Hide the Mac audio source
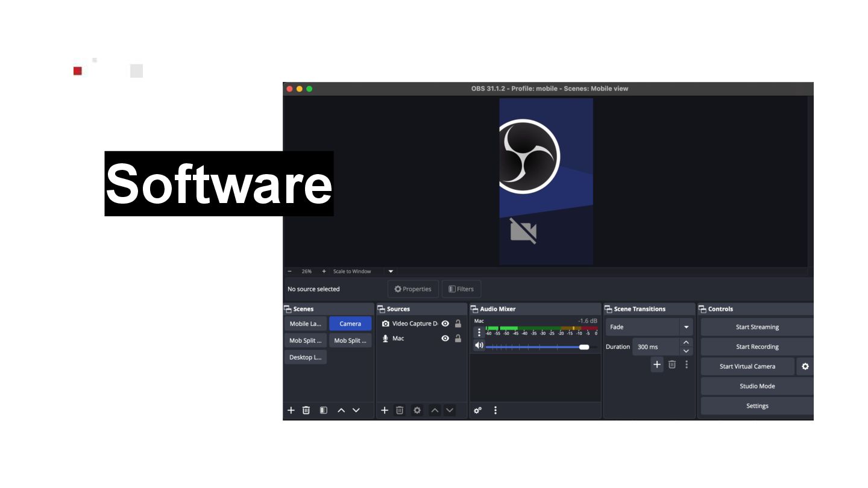This screenshot has width=868, height=488. pyautogui.click(x=445, y=339)
